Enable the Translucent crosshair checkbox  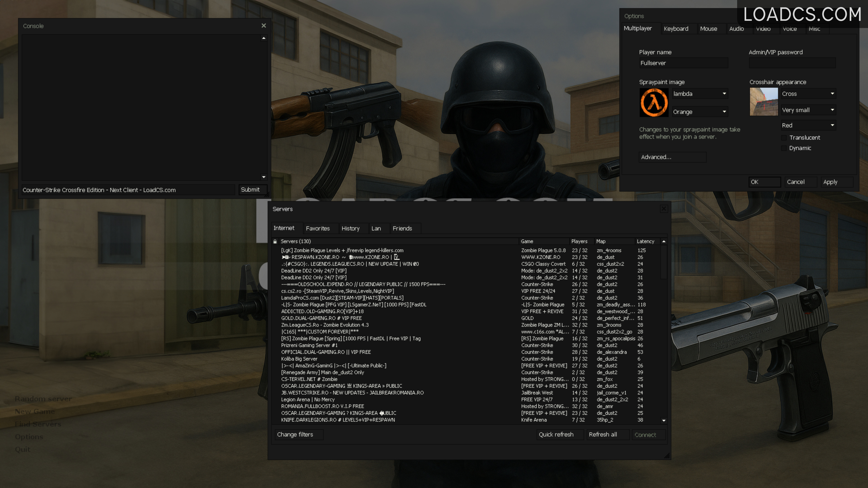(784, 138)
